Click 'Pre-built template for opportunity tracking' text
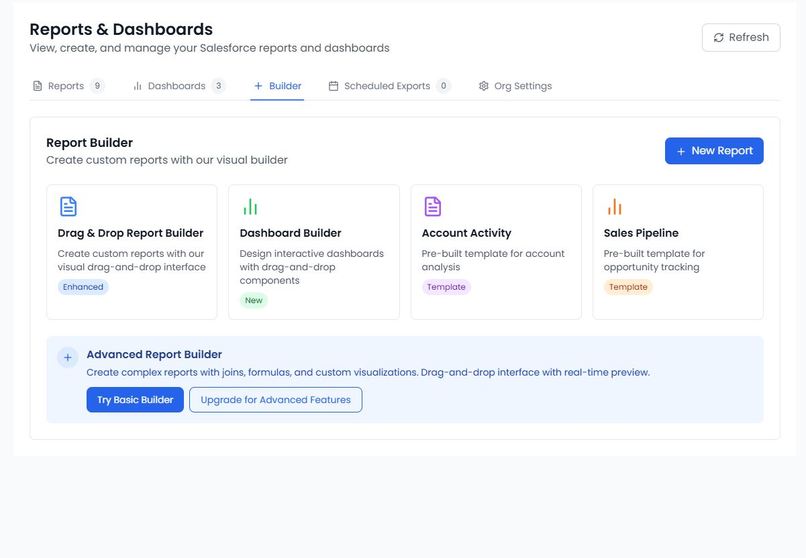This screenshot has height=558, width=806. [x=654, y=261]
